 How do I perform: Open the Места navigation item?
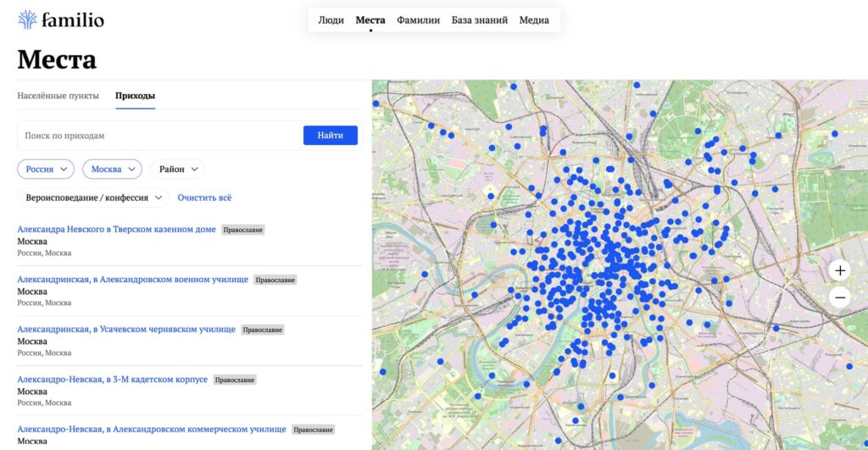point(370,20)
